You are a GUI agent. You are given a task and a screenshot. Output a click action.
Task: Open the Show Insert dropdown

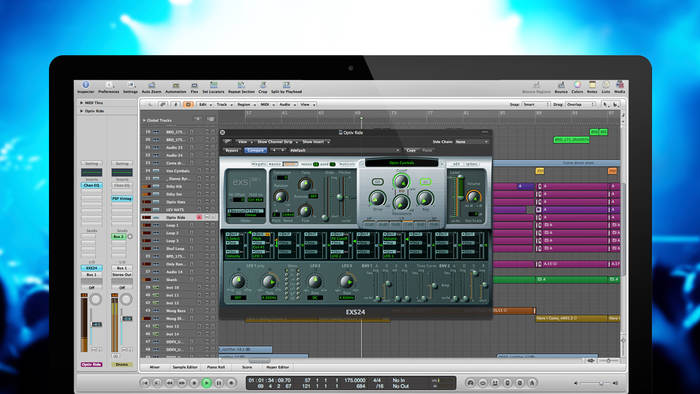click(316, 141)
